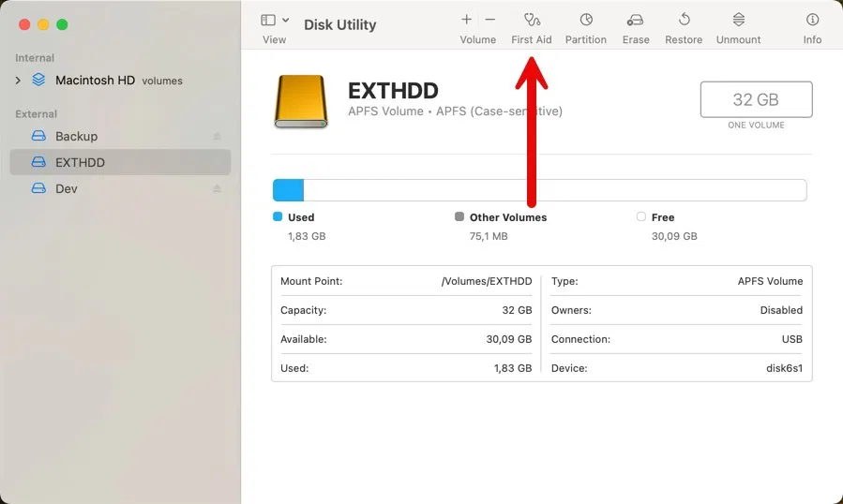Click the Restore circular arrow icon
843x504 pixels.
684,20
